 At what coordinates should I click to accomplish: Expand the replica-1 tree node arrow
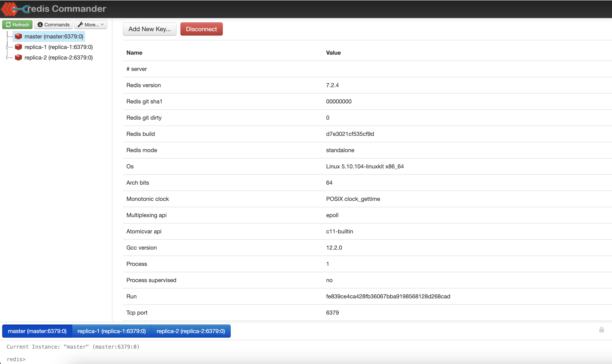pyautogui.click(x=7, y=47)
